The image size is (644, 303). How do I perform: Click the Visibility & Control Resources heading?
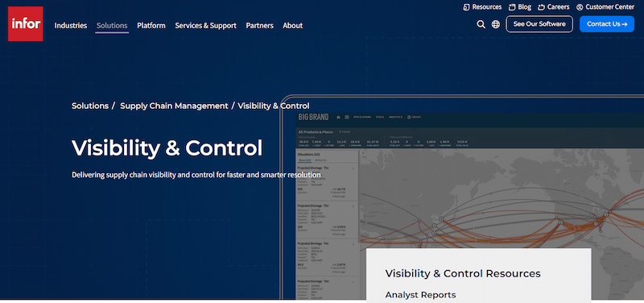coord(463,273)
